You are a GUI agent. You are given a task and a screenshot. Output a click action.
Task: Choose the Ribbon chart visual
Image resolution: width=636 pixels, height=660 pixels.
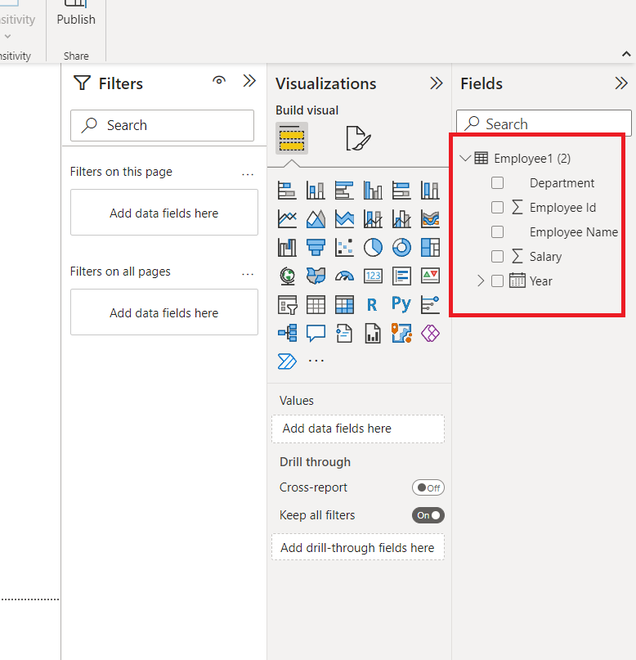tap(430, 219)
